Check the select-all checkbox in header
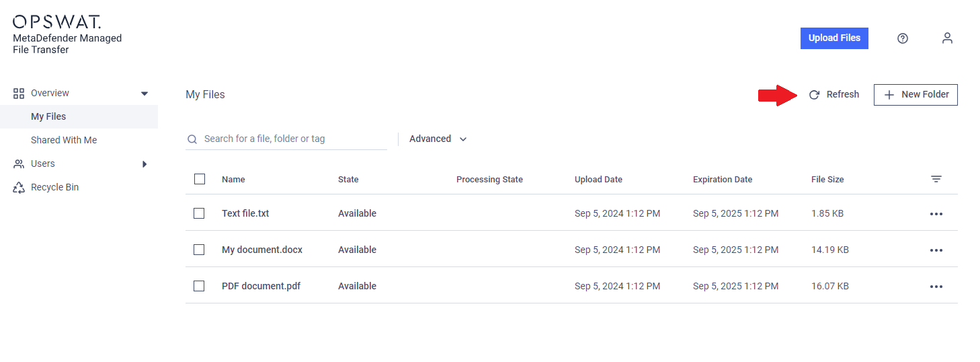This screenshot has height=362, width=980. (199, 179)
